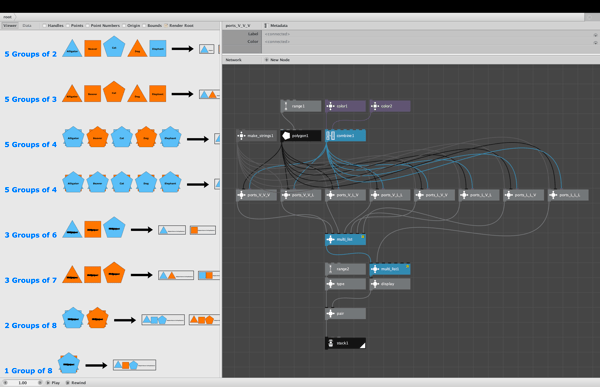This screenshot has height=387, width=600.
Task: Click the '2 Groups of 8' label
Action: (x=31, y=325)
